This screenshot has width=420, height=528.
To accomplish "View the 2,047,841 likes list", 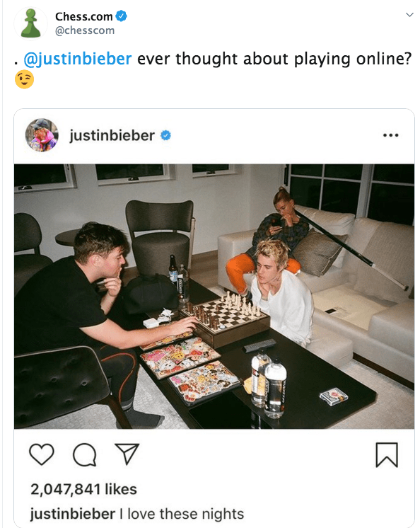I will pos(83,489).
